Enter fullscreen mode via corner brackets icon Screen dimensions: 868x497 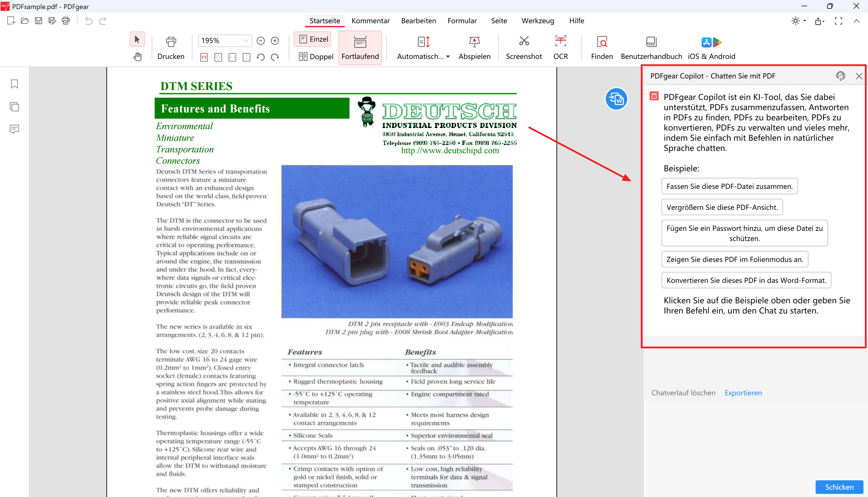pos(838,21)
